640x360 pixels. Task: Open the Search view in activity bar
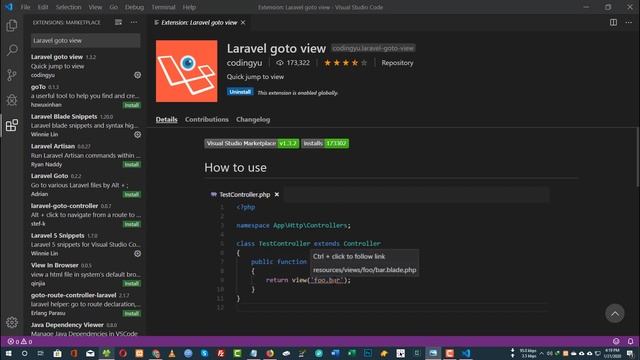[x=12, y=50]
